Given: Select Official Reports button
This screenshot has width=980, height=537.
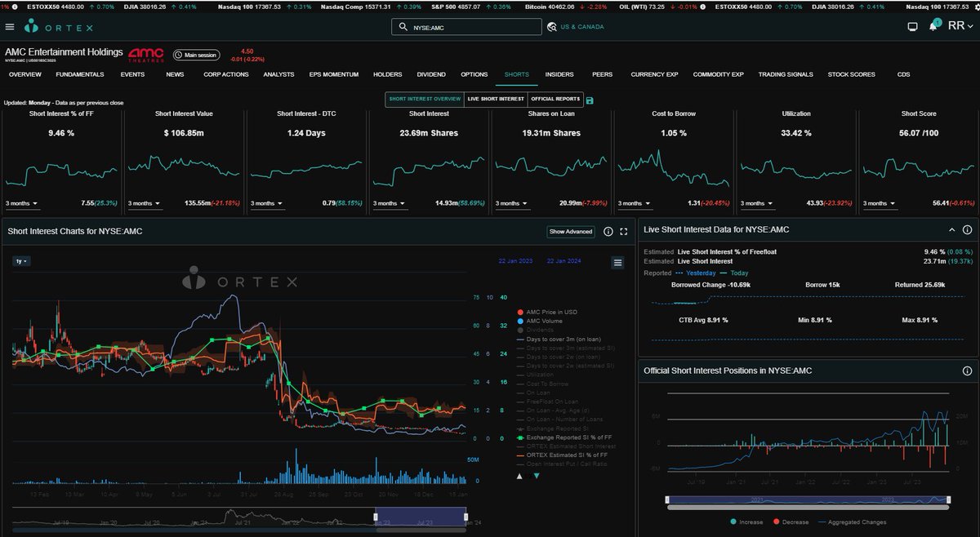Looking at the screenshot, I should [555, 100].
